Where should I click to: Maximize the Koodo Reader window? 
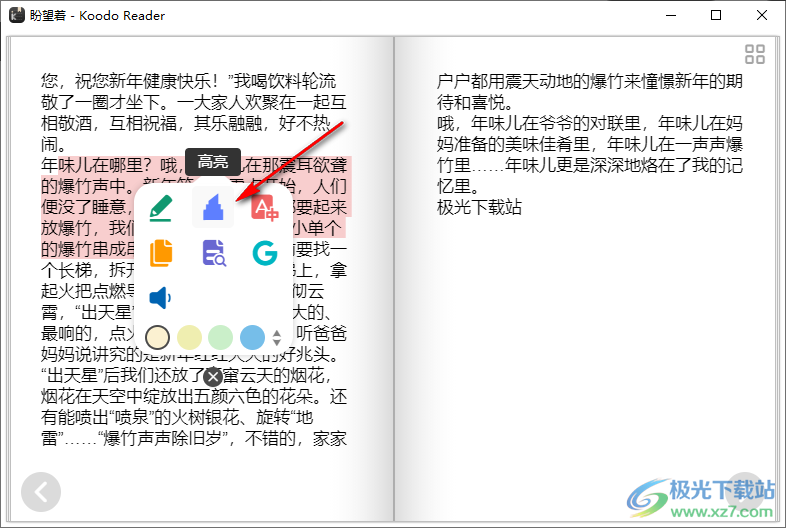pyautogui.click(x=716, y=16)
